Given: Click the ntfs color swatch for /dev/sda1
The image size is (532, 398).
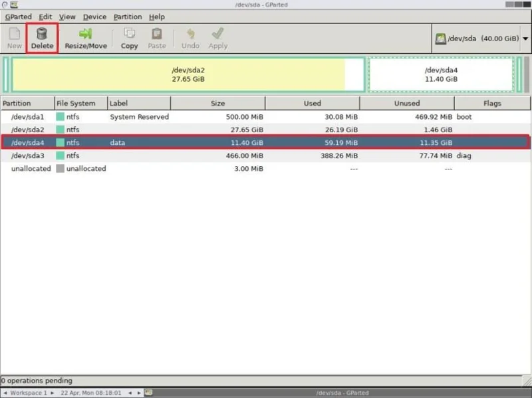Looking at the screenshot, I should click(x=60, y=117).
